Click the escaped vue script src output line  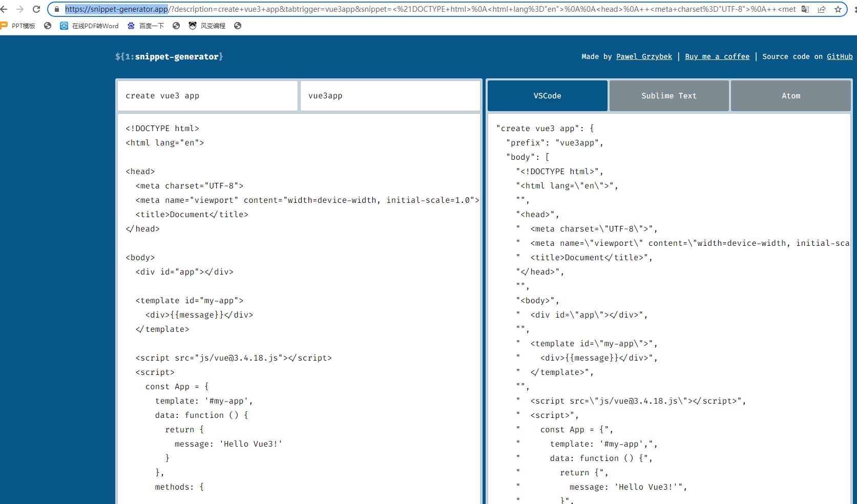coord(631,401)
